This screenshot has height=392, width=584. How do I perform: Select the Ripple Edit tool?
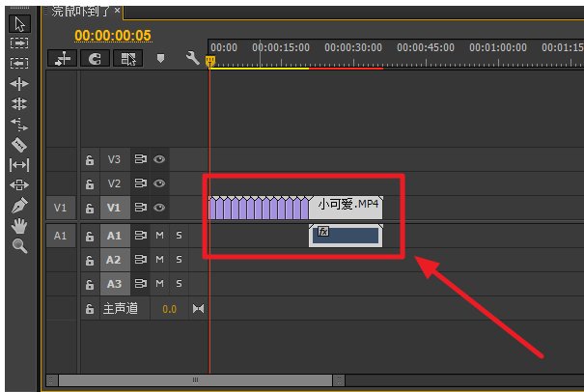click(19, 84)
